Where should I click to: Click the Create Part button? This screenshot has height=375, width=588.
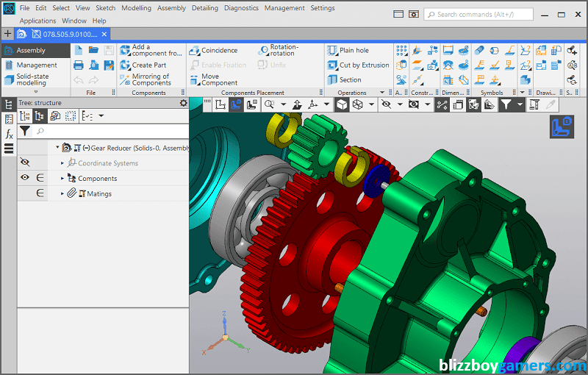pos(149,65)
